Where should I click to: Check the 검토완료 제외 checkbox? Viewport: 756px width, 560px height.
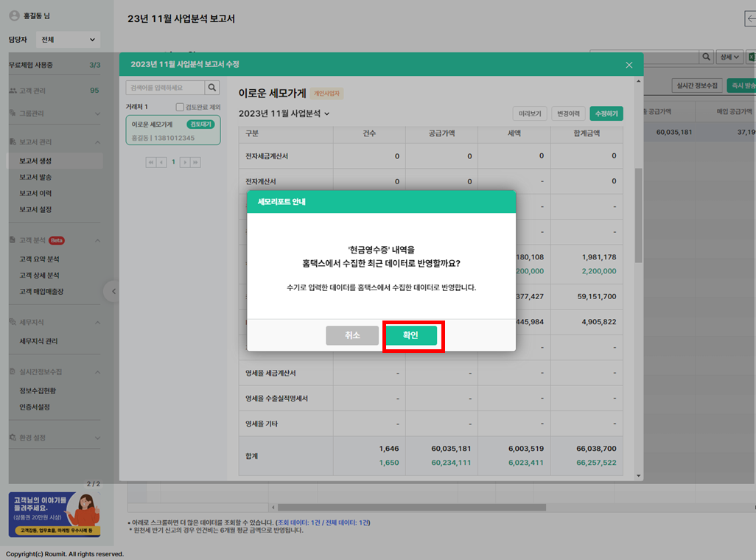(x=180, y=107)
